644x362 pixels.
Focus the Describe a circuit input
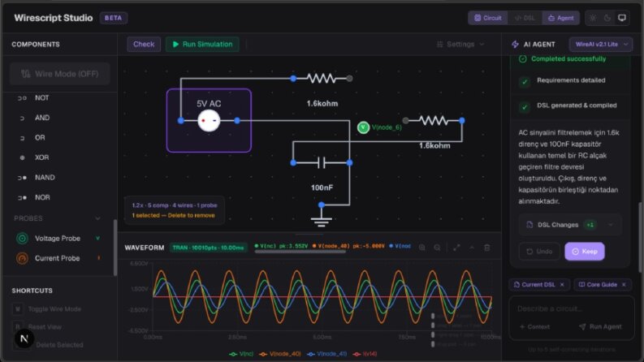pyautogui.click(x=571, y=308)
